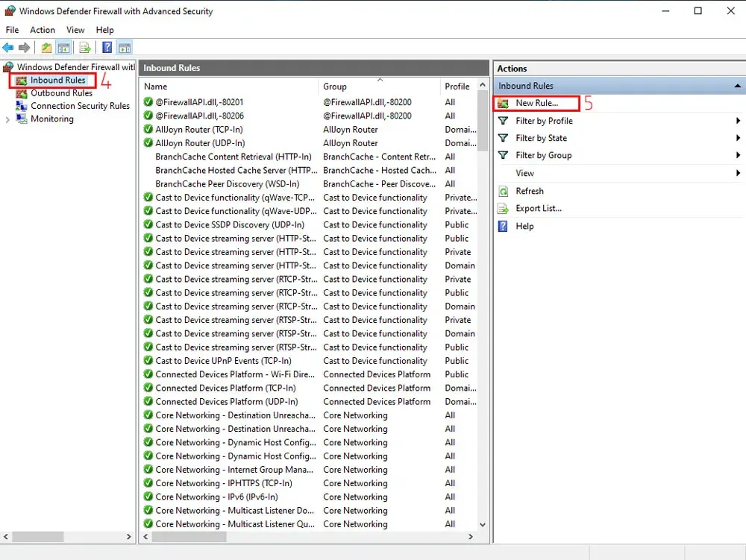This screenshot has width=746, height=560.
Task: Select Outbound Rules in the tree
Action: (61, 93)
